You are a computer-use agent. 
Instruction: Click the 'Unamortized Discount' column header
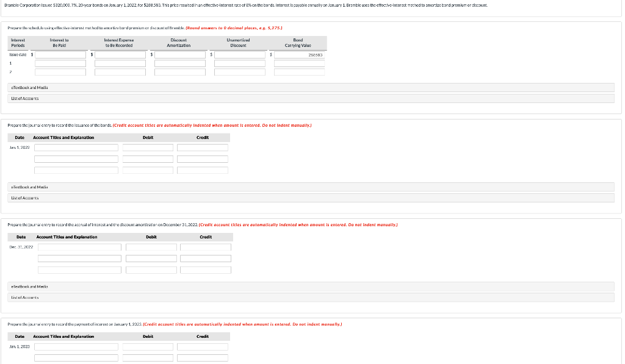tap(239, 43)
